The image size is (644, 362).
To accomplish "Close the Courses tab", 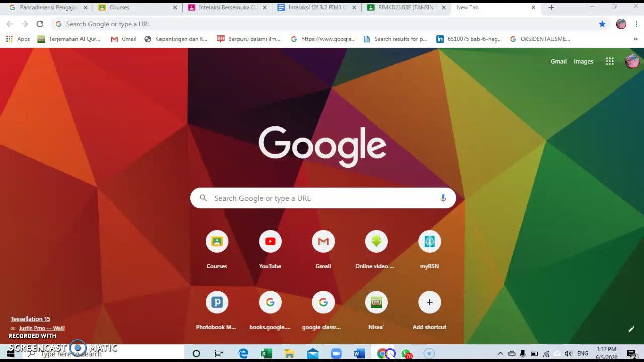I will pos(175,8).
